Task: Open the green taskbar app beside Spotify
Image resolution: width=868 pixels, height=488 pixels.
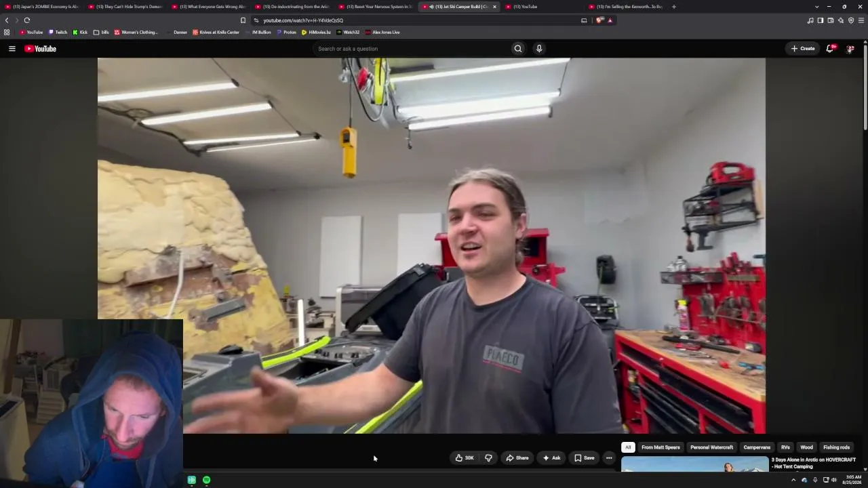Action: coord(192,480)
